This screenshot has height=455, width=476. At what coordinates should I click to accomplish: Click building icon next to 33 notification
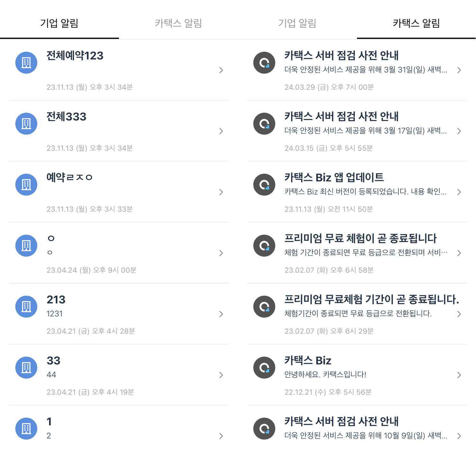[26, 367]
